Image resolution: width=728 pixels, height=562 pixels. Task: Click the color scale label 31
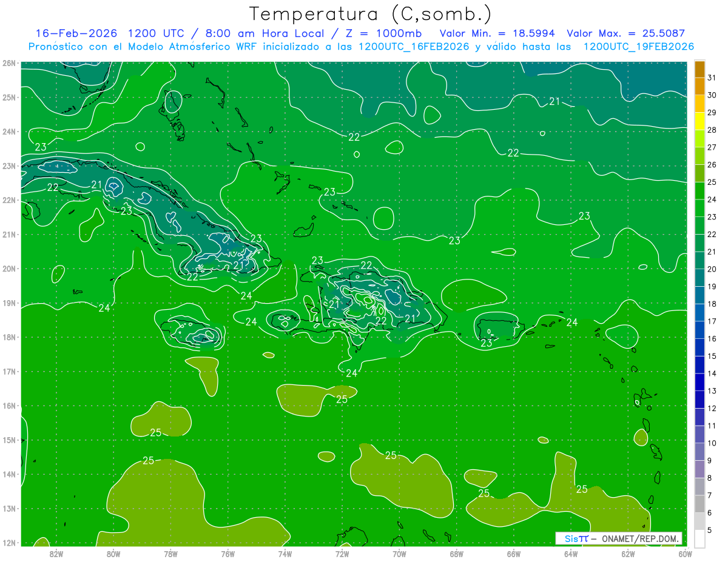[x=712, y=78]
